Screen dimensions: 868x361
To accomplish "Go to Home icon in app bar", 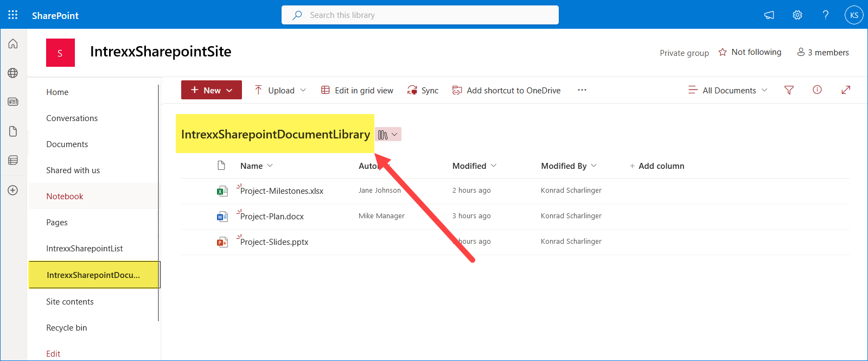I will pos(13,44).
